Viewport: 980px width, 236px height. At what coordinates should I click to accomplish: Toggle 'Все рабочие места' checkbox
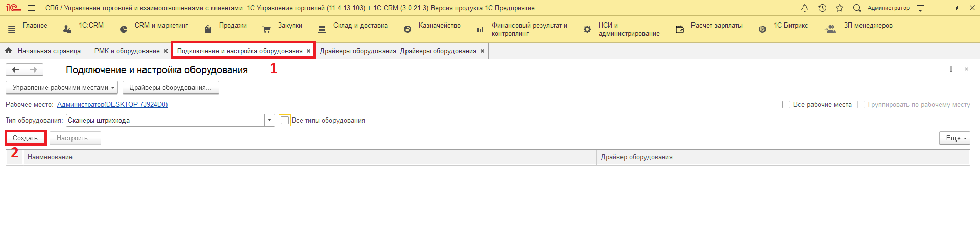(786, 105)
